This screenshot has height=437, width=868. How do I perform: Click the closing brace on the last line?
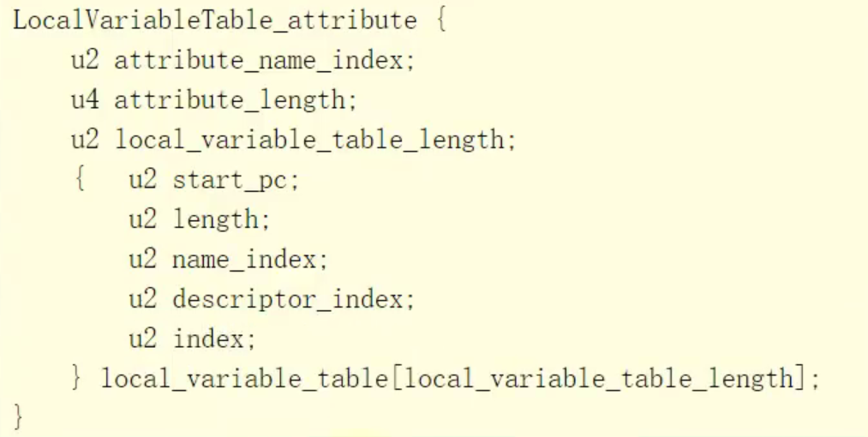pos(19,417)
